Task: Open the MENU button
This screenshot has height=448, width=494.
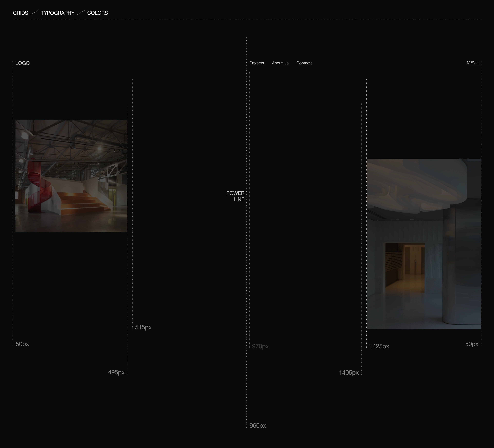Action: point(472,63)
